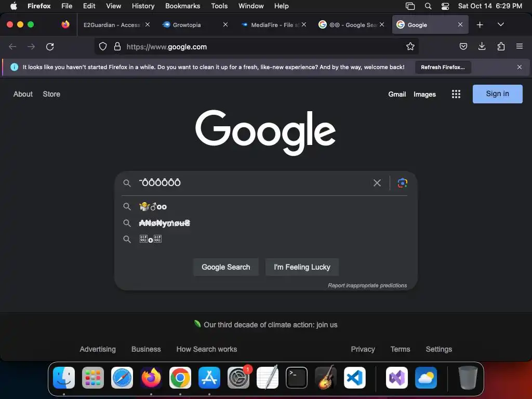Screen dimensions: 532x399
Task: Close the Growtopia tab
Action: point(225,24)
